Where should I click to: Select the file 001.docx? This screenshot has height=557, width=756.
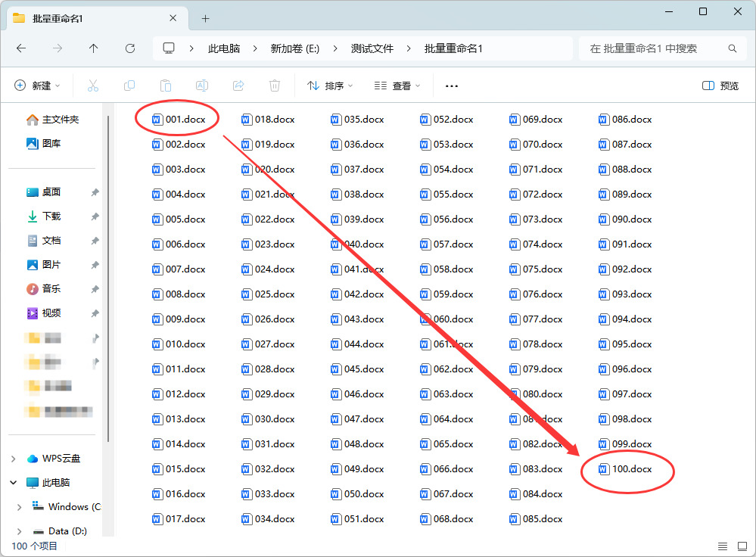click(179, 119)
